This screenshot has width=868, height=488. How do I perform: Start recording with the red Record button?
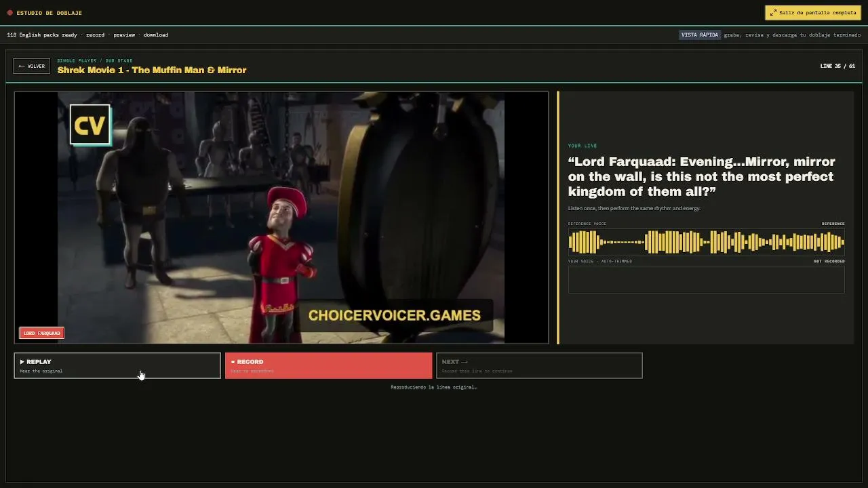coord(328,365)
